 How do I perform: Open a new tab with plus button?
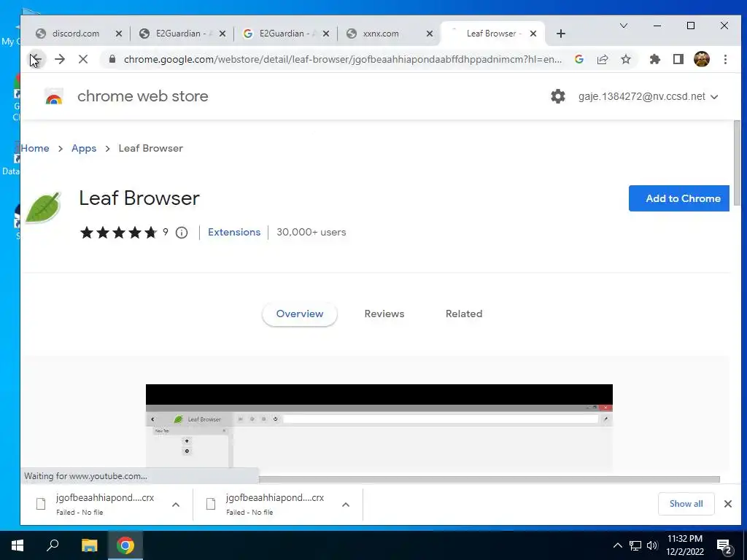pos(561,34)
